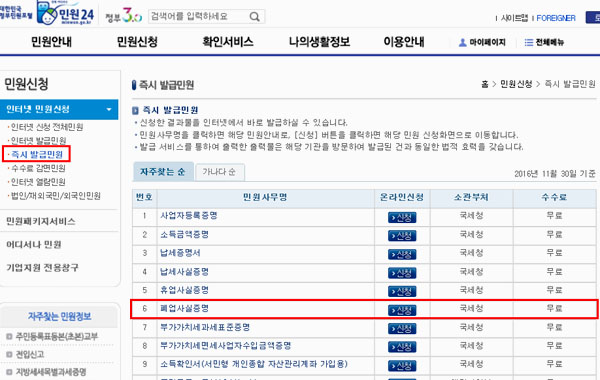Open 납세사실증명 document link
The width and height of the screenshot is (600, 380).
[184, 272]
